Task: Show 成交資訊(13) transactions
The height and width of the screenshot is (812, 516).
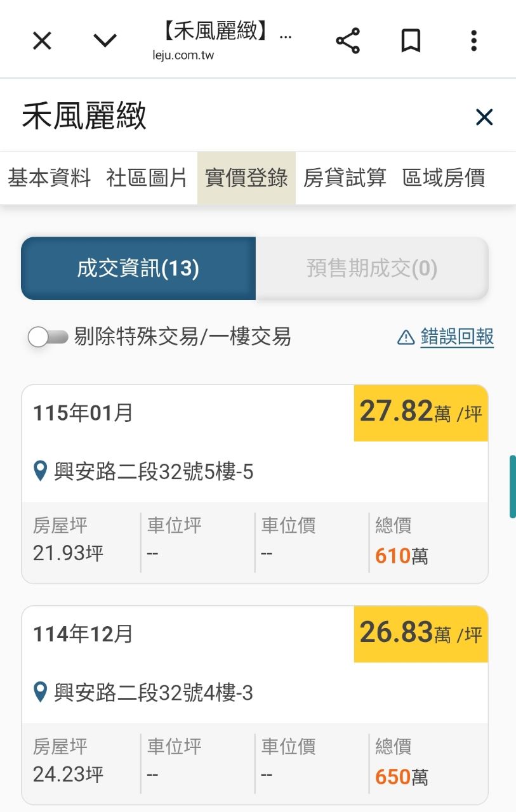Action: point(138,268)
